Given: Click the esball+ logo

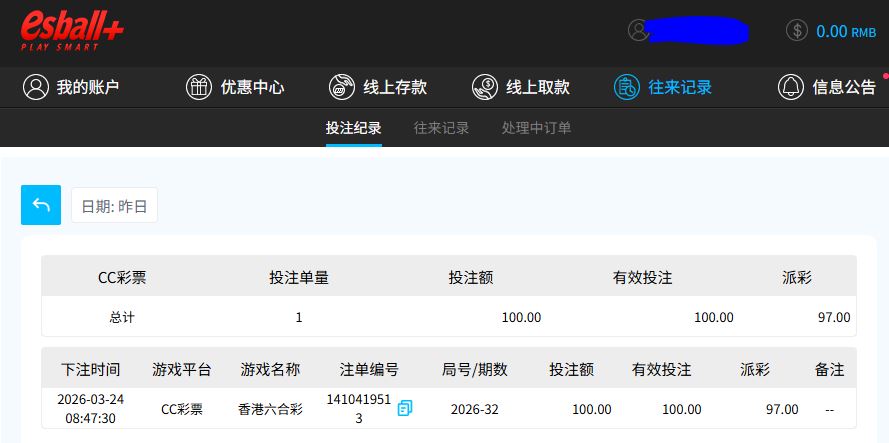Looking at the screenshot, I should [72, 31].
